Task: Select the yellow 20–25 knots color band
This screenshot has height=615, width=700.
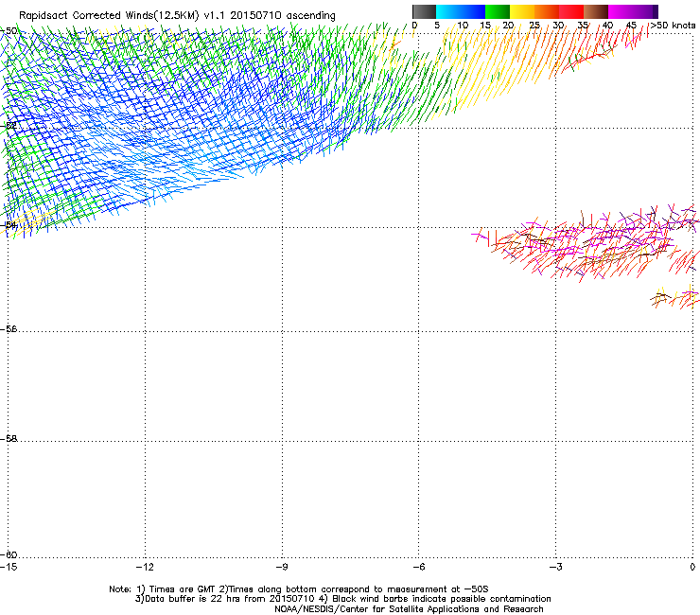Action: click(521, 11)
